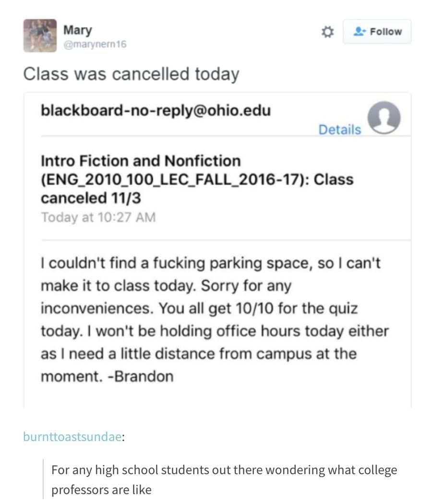Click the email subject 'Intro Fiction and Nonfiction'
Screen dimensions: 432x504
[141, 160]
